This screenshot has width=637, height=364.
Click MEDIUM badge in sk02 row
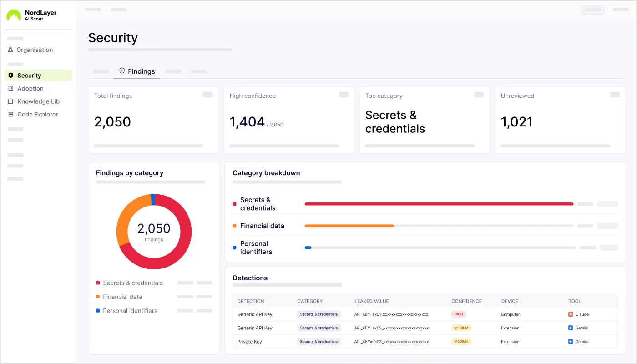[461, 328]
